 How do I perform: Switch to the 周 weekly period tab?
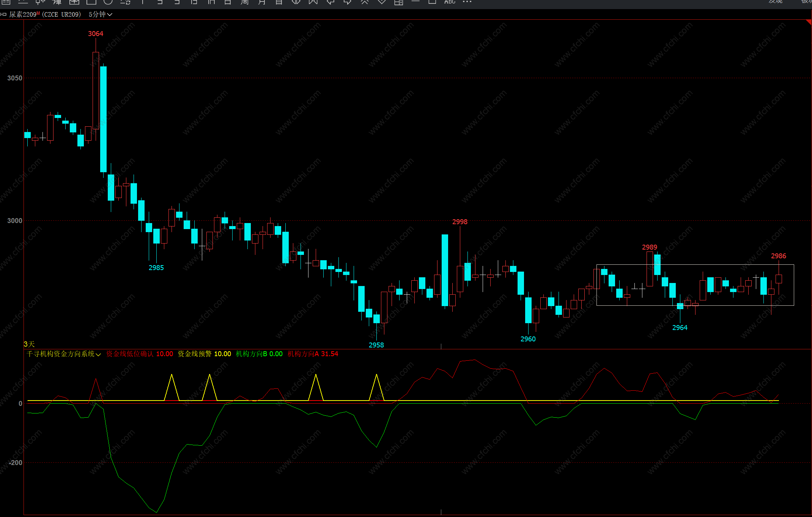[245, 2]
